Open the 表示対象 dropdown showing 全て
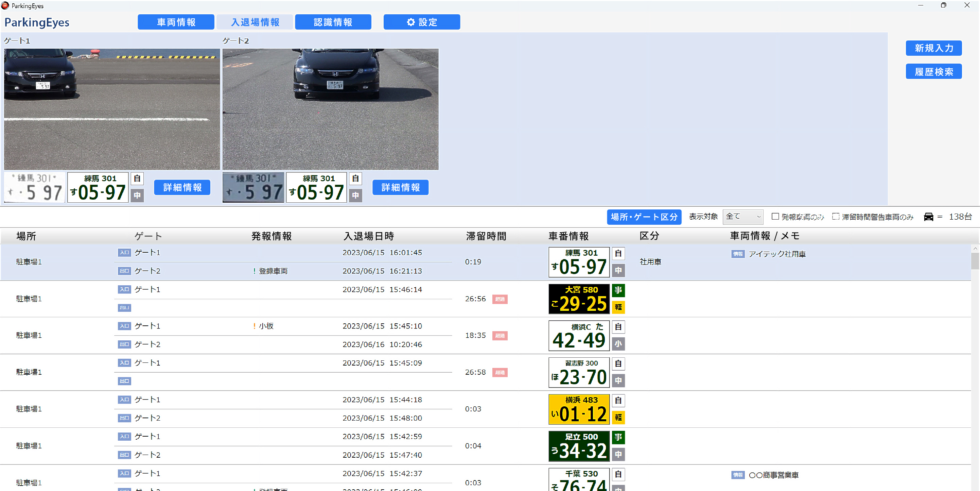 [x=743, y=217]
